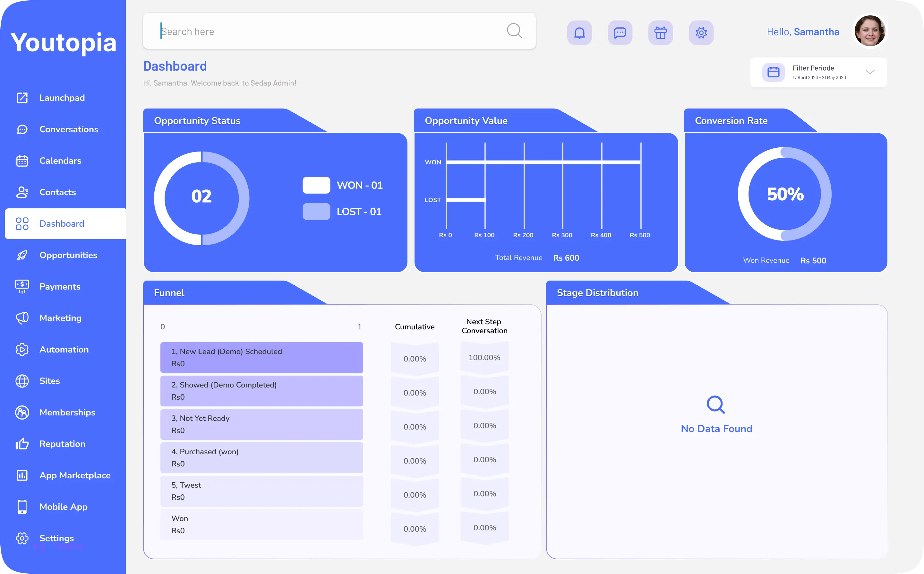Open the chat messages icon
This screenshot has height=574, width=924.
point(620,33)
